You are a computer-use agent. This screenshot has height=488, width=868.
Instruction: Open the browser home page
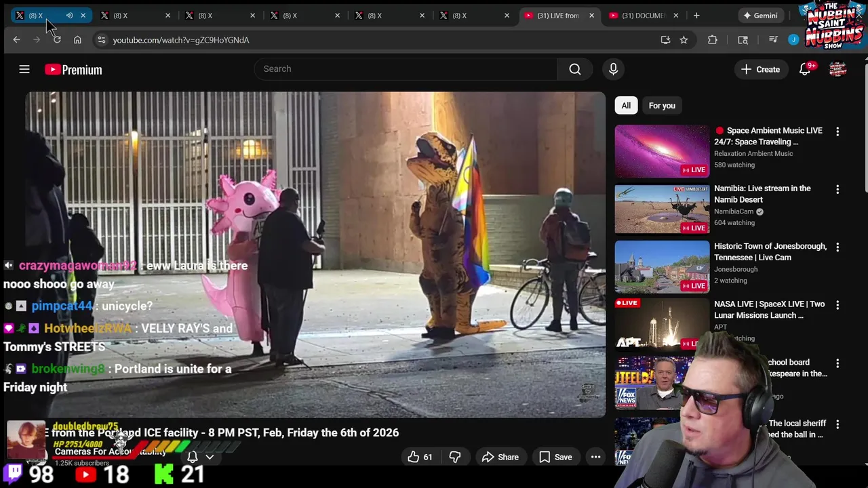[x=77, y=40]
